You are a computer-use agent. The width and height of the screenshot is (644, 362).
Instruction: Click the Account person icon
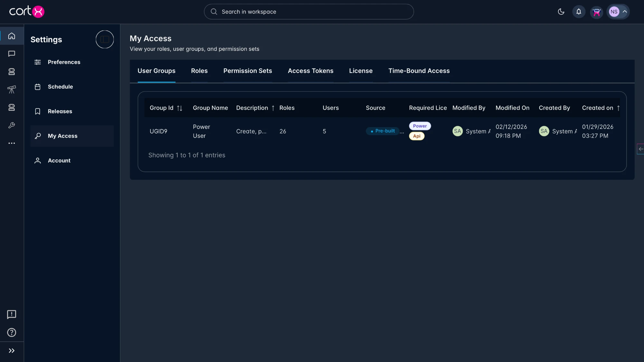[38, 161]
